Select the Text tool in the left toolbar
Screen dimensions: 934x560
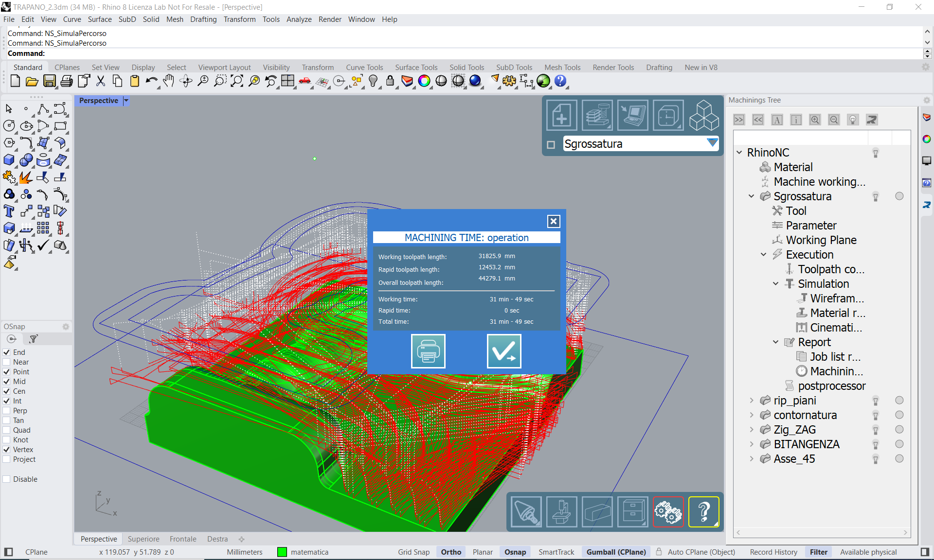pos(9,211)
